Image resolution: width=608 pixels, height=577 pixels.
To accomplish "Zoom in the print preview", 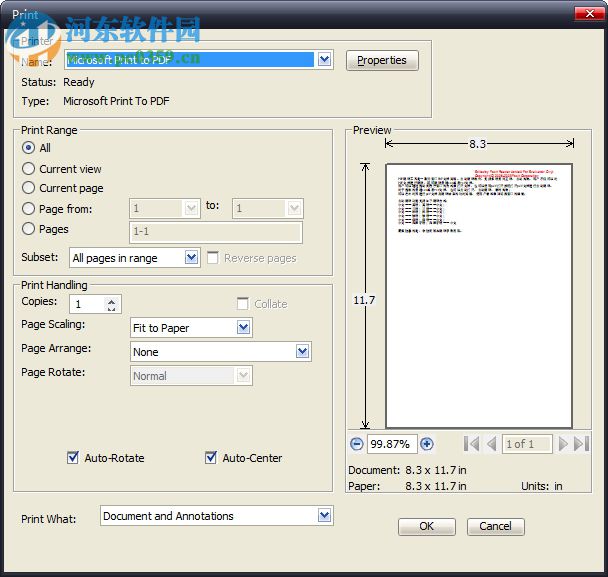I will [427, 444].
